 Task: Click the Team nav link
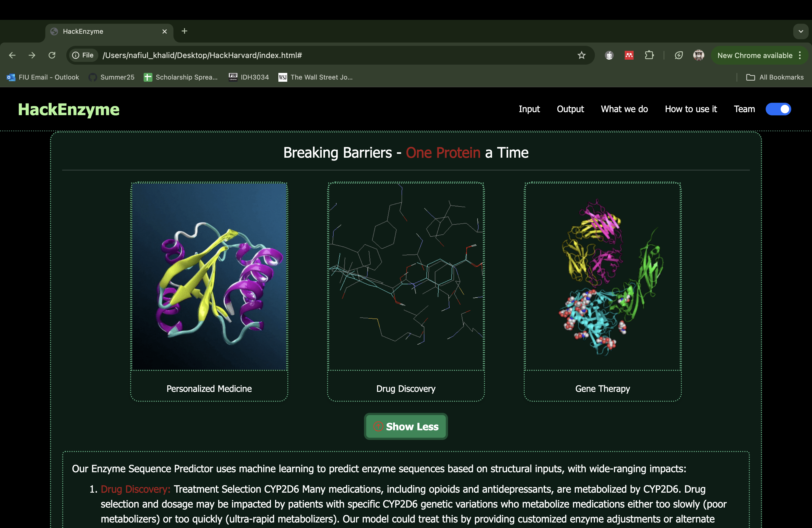tap(744, 109)
